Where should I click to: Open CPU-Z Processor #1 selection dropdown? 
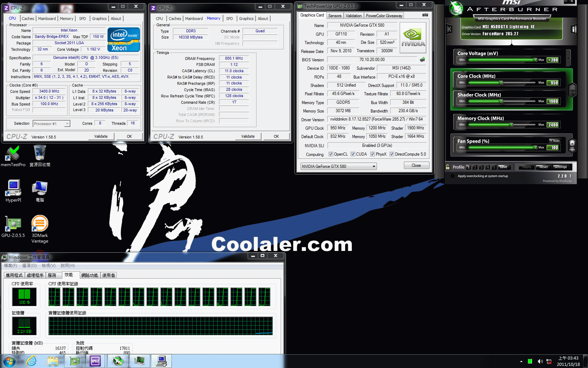(51, 124)
